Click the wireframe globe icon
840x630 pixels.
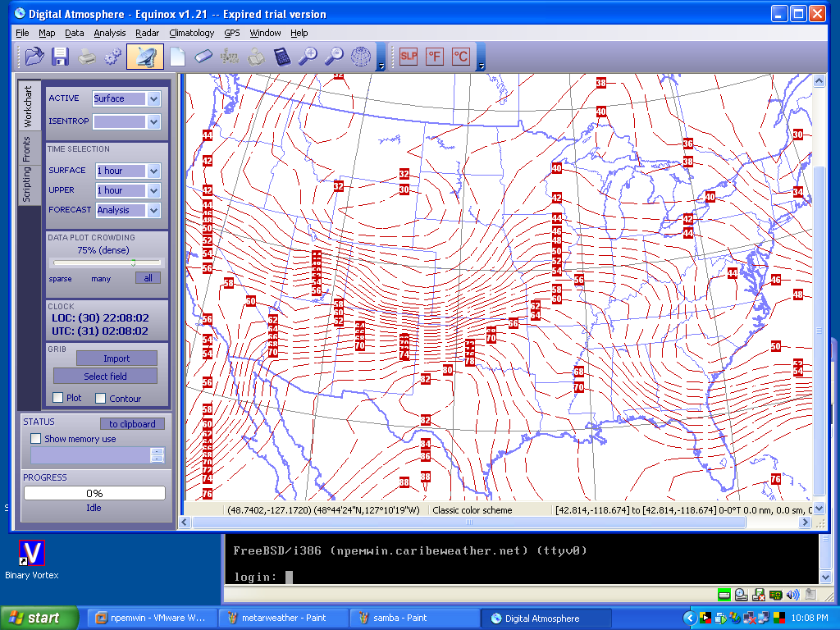(x=361, y=57)
